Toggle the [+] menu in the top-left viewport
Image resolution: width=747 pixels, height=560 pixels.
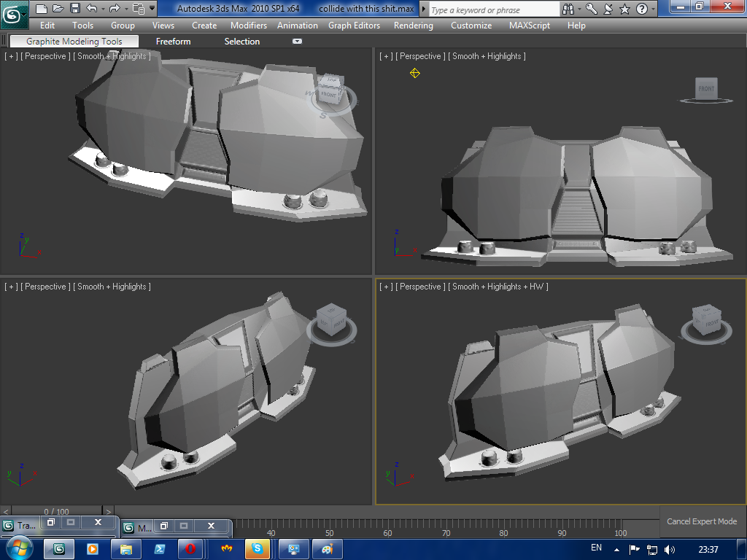pyautogui.click(x=11, y=56)
